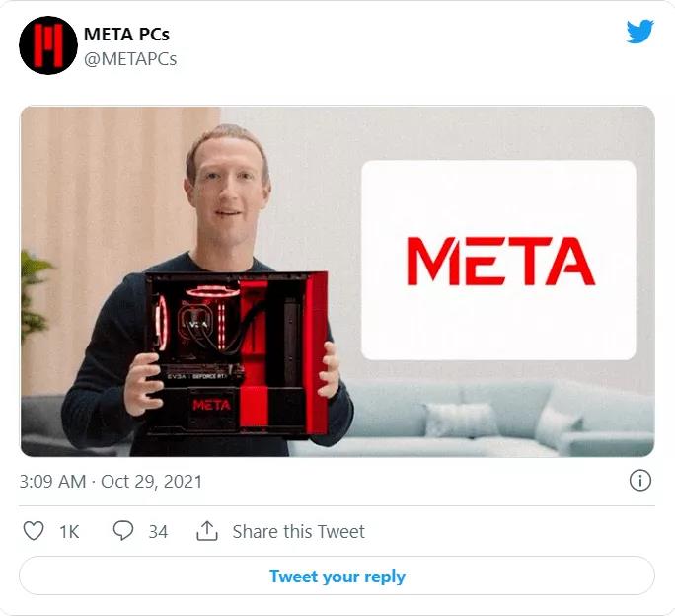Screen dimensions: 675x616
Task: Like the tweet with the heart icon
Action: click(34, 531)
